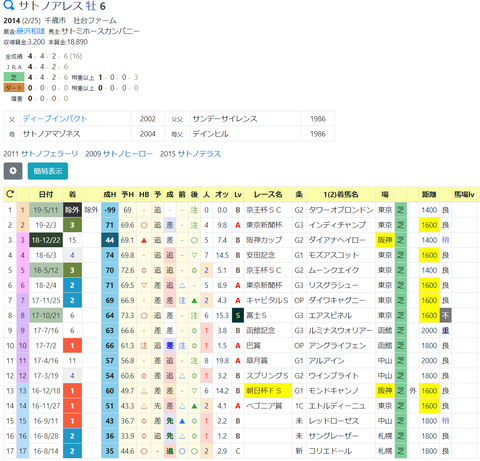Click the red triangle HB mark in 阪神カップ row
The height and width of the screenshot is (461, 480).
point(144,240)
